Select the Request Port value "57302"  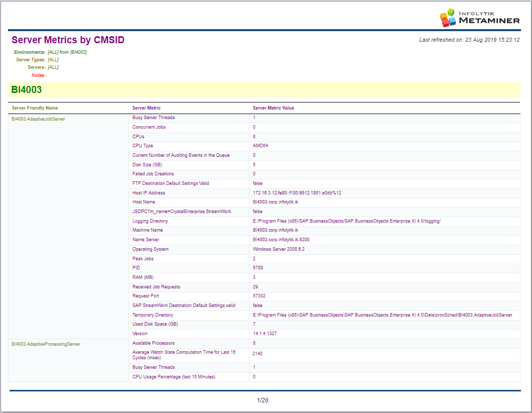click(x=259, y=296)
